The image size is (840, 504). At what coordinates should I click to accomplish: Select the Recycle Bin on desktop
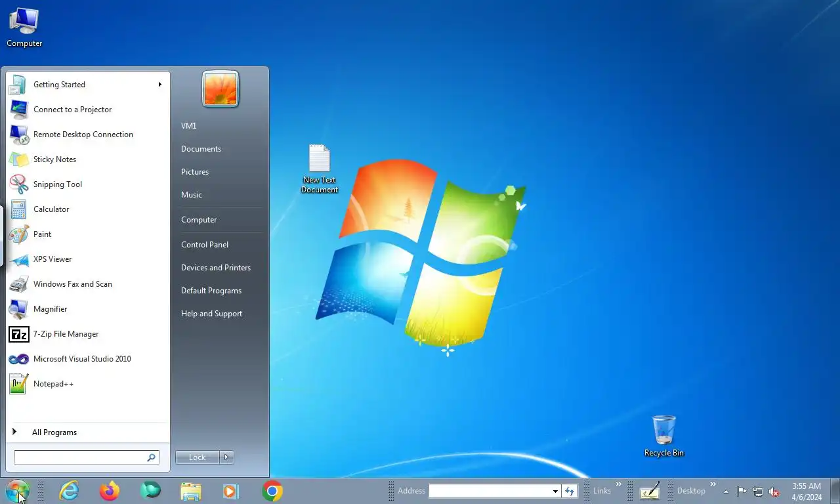click(664, 436)
